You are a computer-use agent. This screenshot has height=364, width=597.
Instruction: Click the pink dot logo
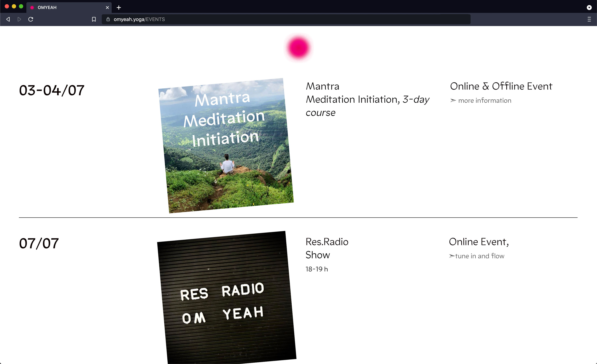[x=298, y=48]
